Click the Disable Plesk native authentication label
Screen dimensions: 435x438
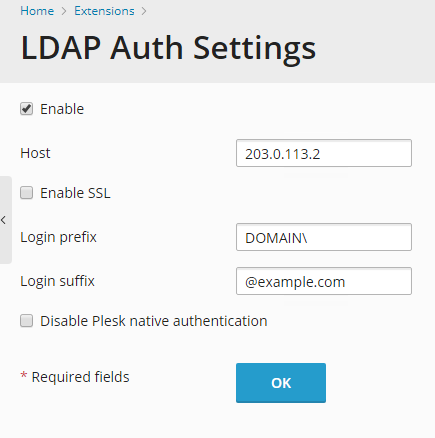pos(154,321)
